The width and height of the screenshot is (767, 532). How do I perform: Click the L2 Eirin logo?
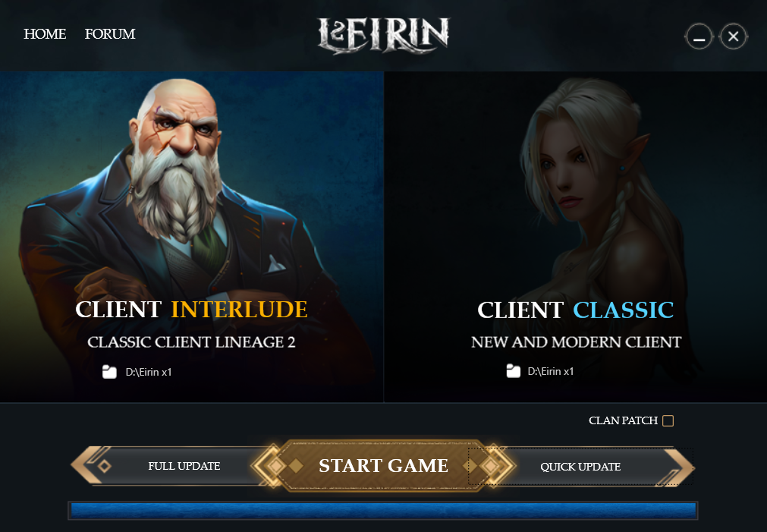[383, 35]
